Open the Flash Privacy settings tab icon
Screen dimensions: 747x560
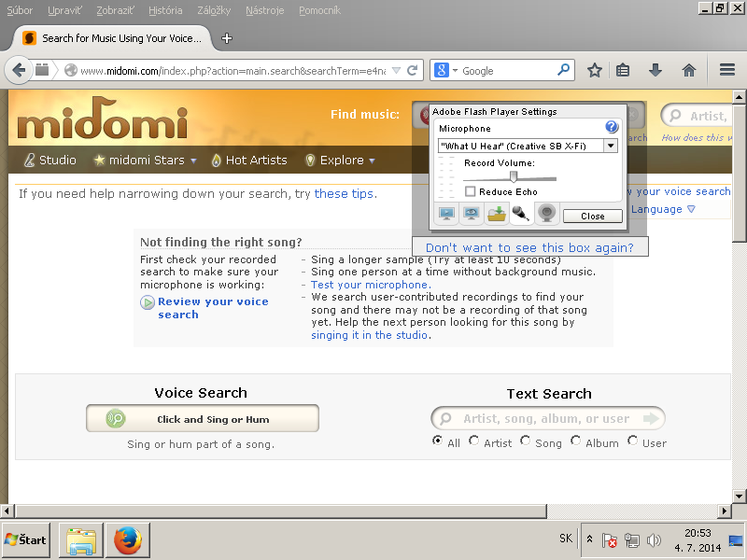pyautogui.click(x=472, y=214)
